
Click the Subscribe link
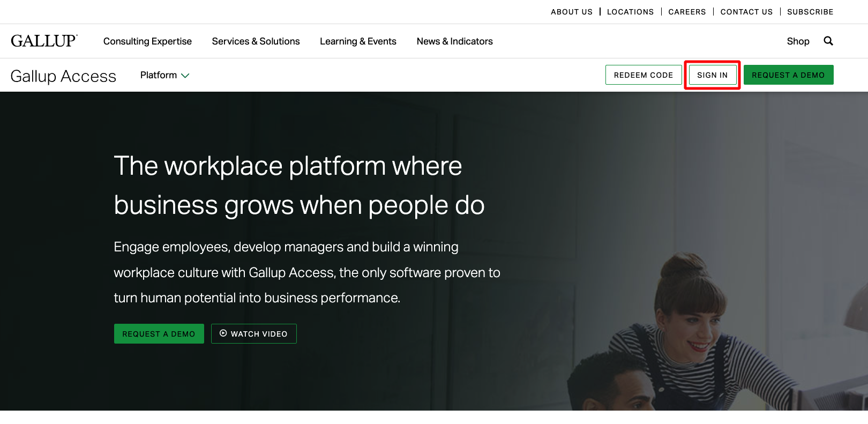[x=810, y=12]
